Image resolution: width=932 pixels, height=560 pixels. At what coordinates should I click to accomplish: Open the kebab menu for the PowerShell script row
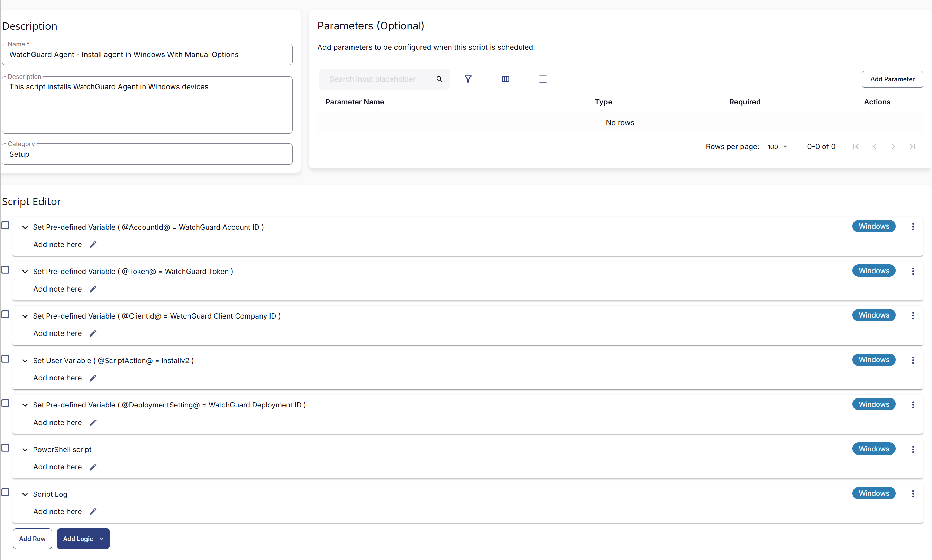pos(913,449)
